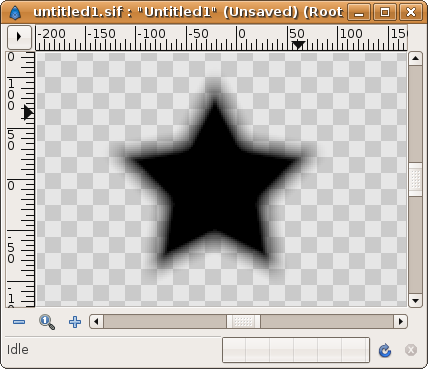Click the horizontal scrollbar thumb

(x=243, y=322)
